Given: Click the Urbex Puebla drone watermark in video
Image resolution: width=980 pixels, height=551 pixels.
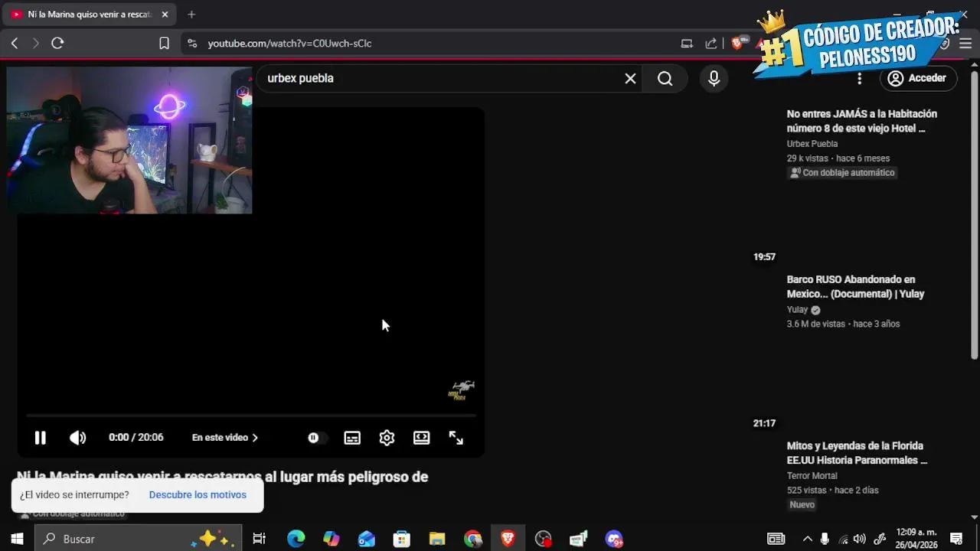Looking at the screenshot, I should pos(461,390).
